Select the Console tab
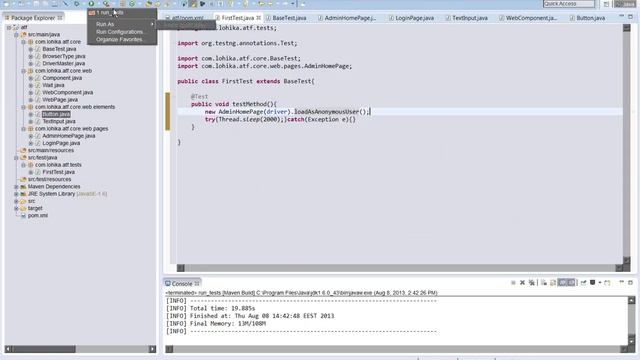Viewport: 640px width, 360px height. click(x=182, y=283)
